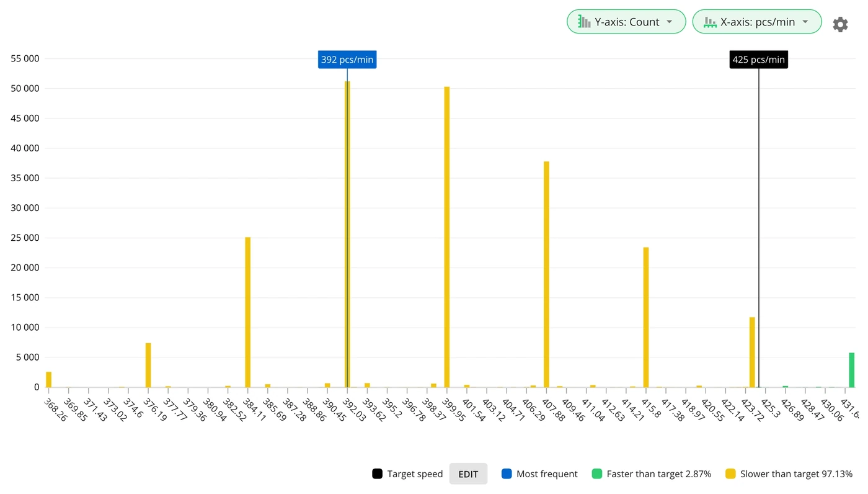The image size is (868, 494).
Task: Expand the X-axis: pcs/min dropdown arrow
Action: point(805,22)
